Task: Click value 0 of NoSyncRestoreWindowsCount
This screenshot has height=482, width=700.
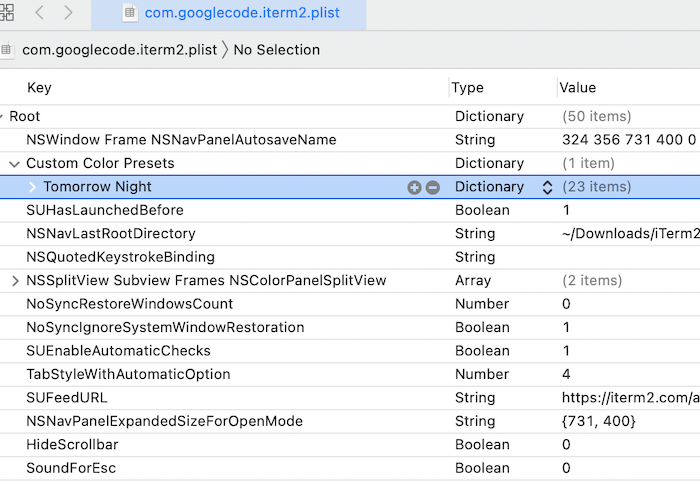Action: [x=566, y=304]
